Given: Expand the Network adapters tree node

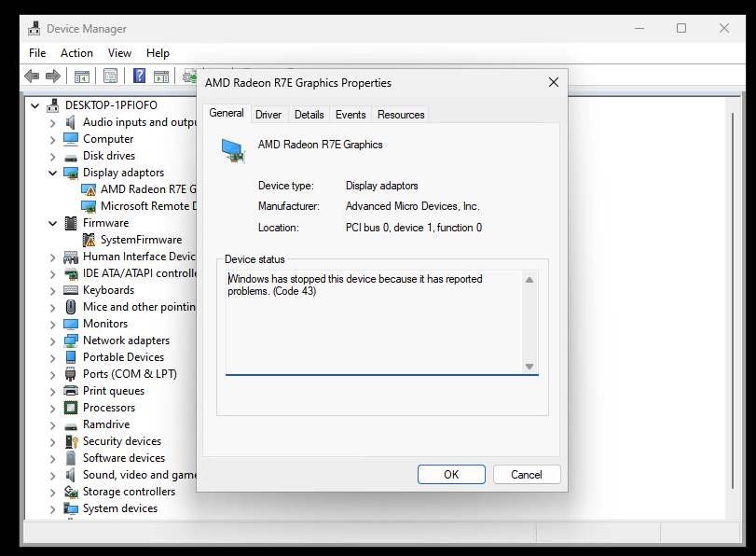Looking at the screenshot, I should coord(54,340).
